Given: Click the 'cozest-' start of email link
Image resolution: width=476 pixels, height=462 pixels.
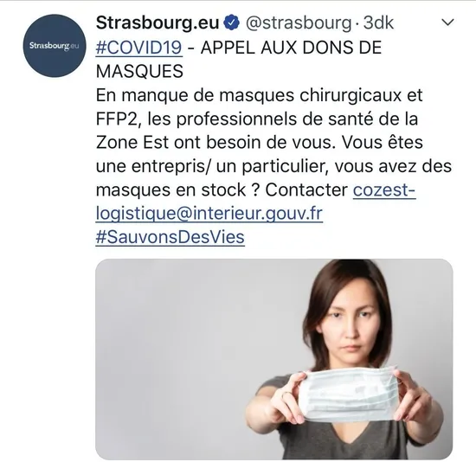Looking at the screenshot, I should (384, 190).
